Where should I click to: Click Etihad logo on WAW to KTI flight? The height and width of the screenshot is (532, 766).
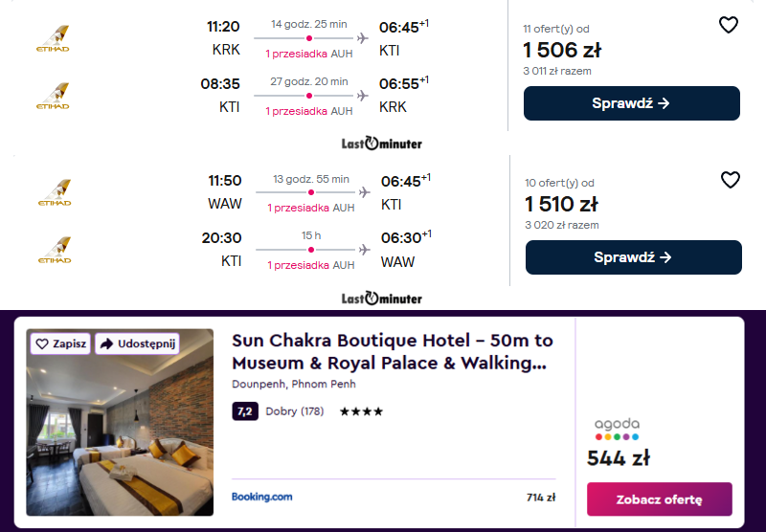(x=55, y=192)
